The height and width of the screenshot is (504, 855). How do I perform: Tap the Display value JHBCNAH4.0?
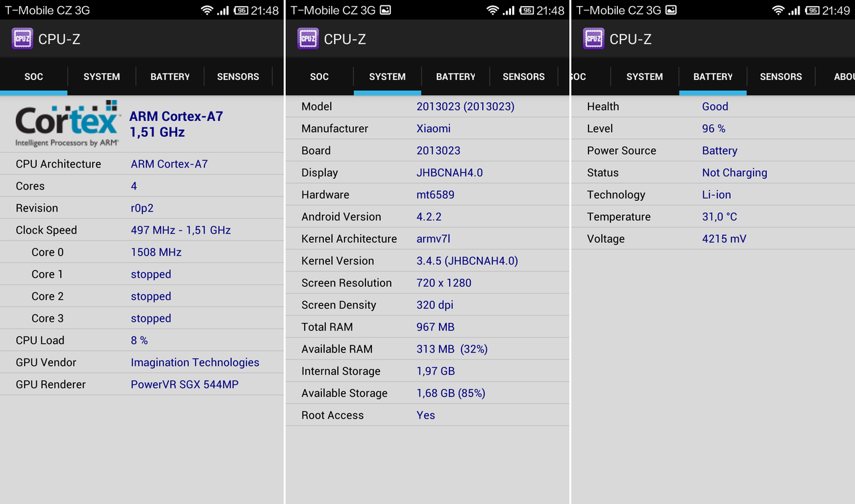click(450, 173)
